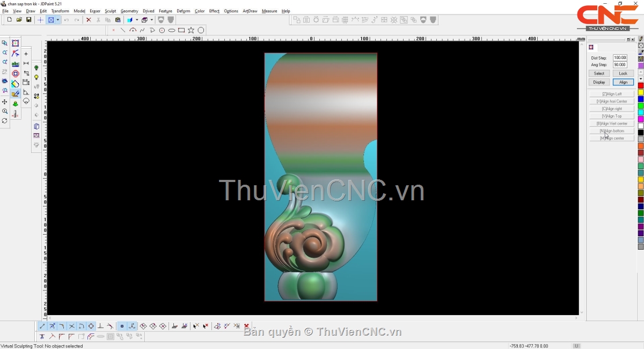Click the rotate view icon
The width and height of the screenshot is (644, 349).
5,121
